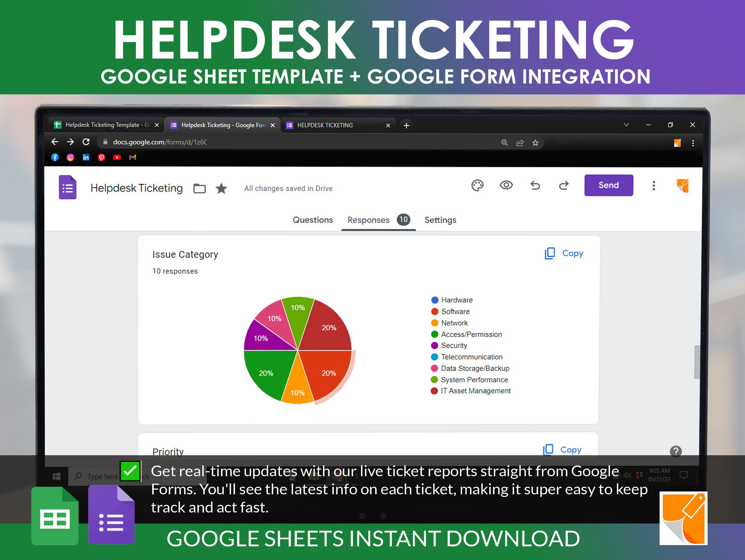
Task: Click the Undo arrow icon
Action: click(535, 185)
